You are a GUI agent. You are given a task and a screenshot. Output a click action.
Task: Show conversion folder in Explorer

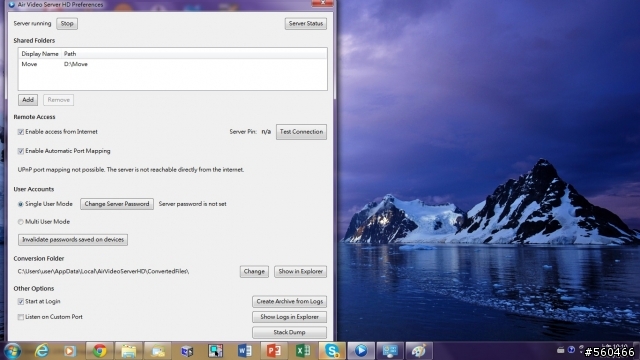pyautogui.click(x=300, y=271)
